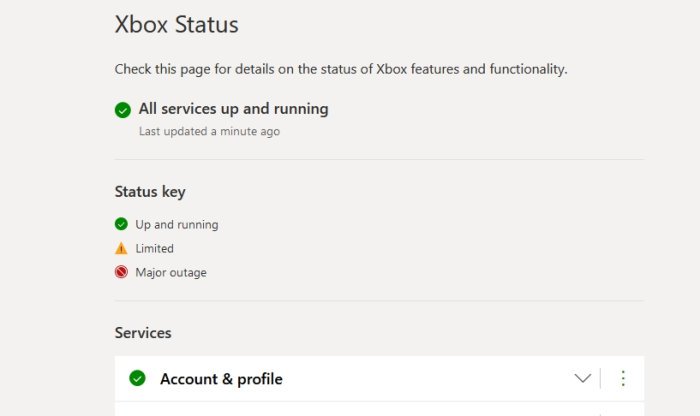Click the Up and running legend label

177,225
